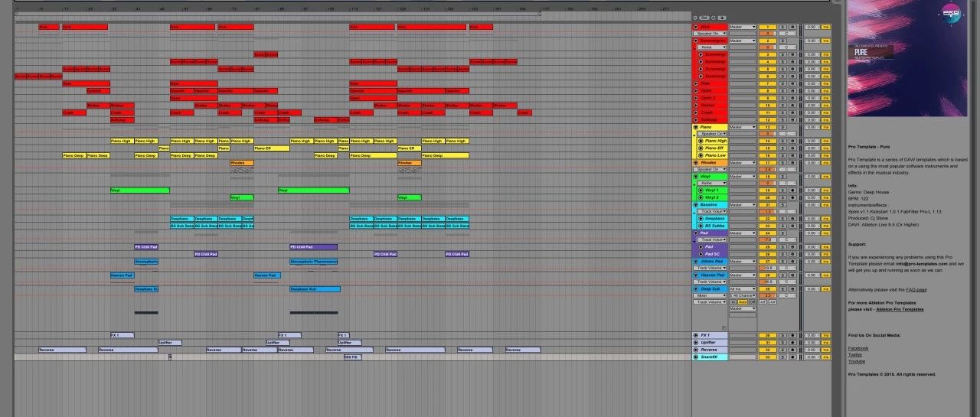The height and width of the screenshot is (417, 980).
Task: Arm the Vinyl 2 track
Action: (x=792, y=197)
